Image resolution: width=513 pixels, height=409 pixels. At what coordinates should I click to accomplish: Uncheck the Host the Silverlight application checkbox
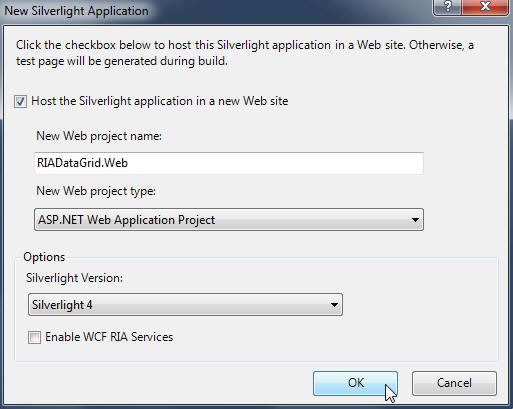click(x=20, y=101)
